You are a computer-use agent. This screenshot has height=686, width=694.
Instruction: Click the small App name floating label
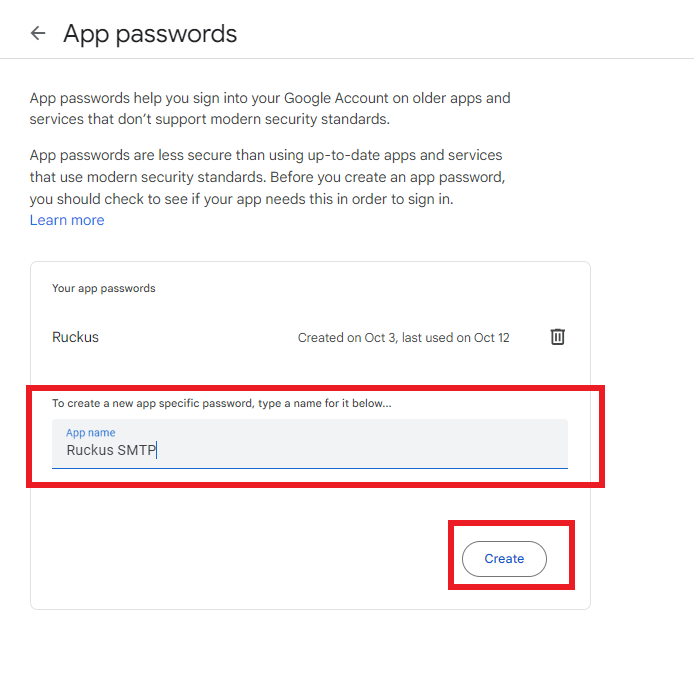90,433
